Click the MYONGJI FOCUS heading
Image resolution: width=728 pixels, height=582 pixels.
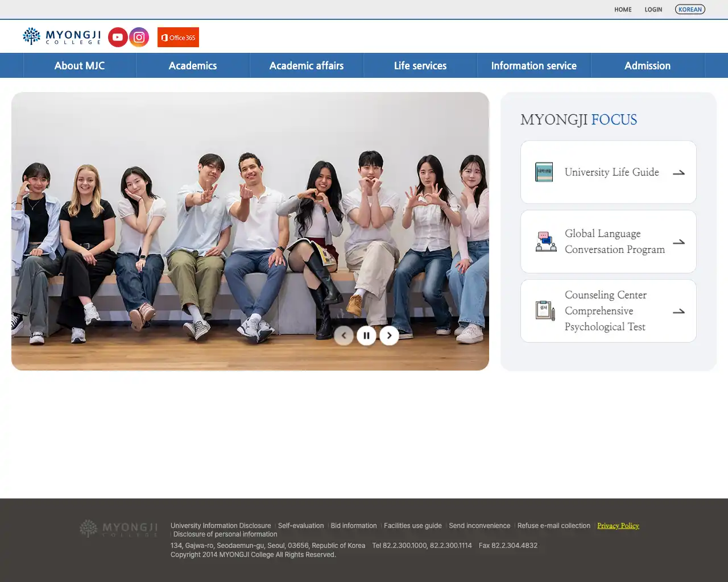(x=578, y=120)
